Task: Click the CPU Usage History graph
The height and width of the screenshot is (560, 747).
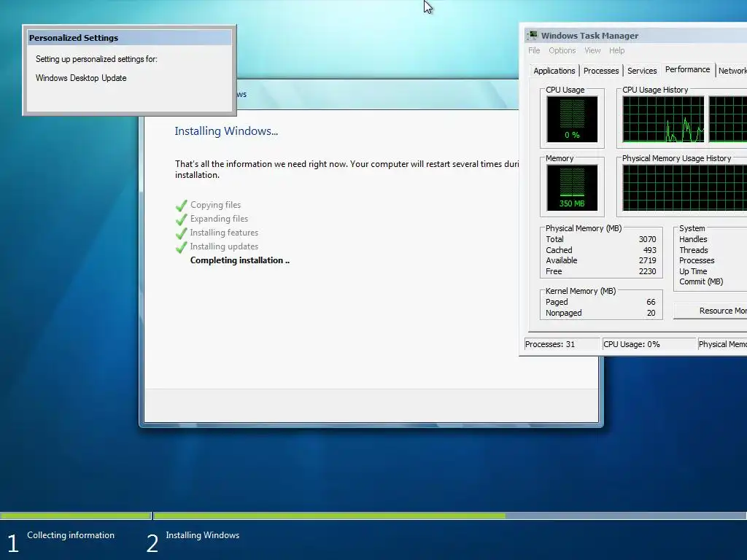Action: click(662, 119)
